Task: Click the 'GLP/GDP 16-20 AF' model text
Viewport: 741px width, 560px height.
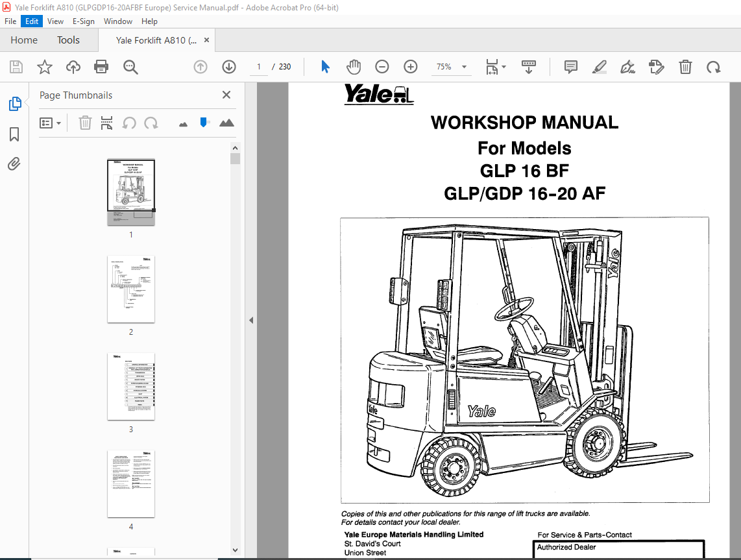Action: click(524, 194)
